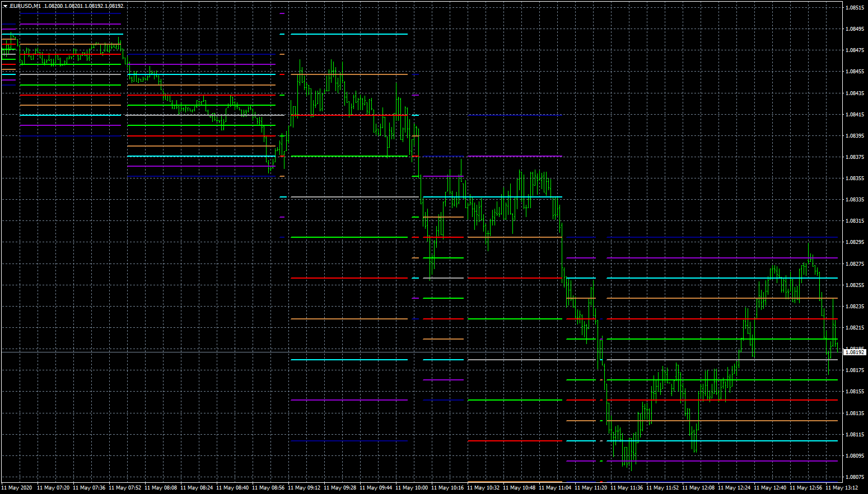Click time axis label 11 May 07:52

coord(125,488)
